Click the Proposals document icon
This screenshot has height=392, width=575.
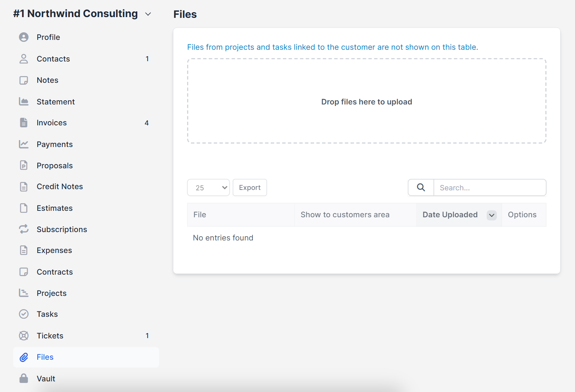24,165
